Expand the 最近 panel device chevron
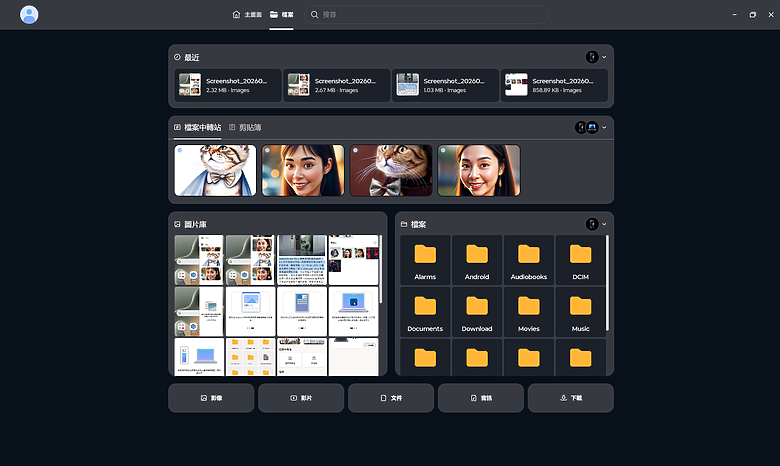The height and width of the screenshot is (466, 780). pos(604,57)
